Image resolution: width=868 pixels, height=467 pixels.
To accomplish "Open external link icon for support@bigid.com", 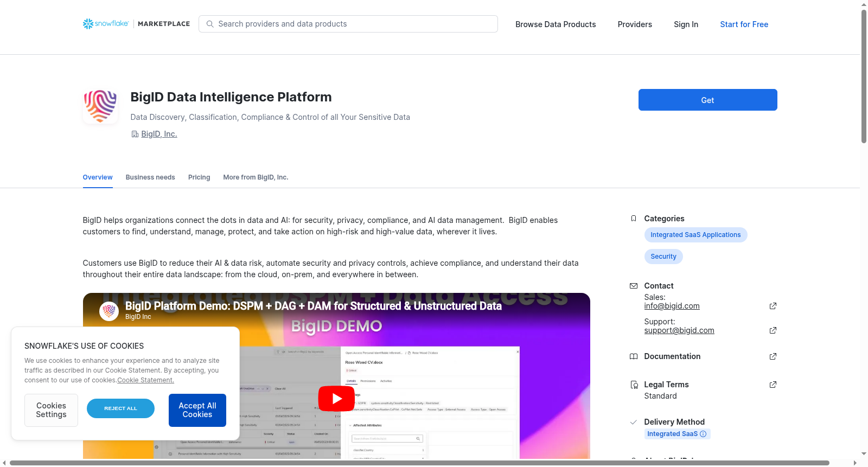I will coord(773,330).
